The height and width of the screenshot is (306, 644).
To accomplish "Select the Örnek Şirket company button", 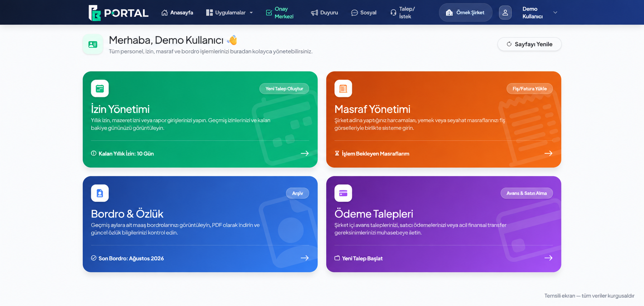I will (465, 13).
